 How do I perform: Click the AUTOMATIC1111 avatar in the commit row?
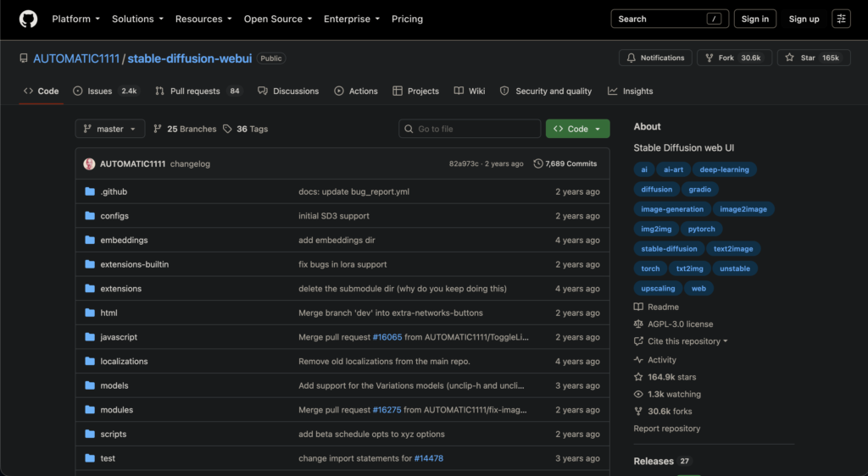pos(89,163)
